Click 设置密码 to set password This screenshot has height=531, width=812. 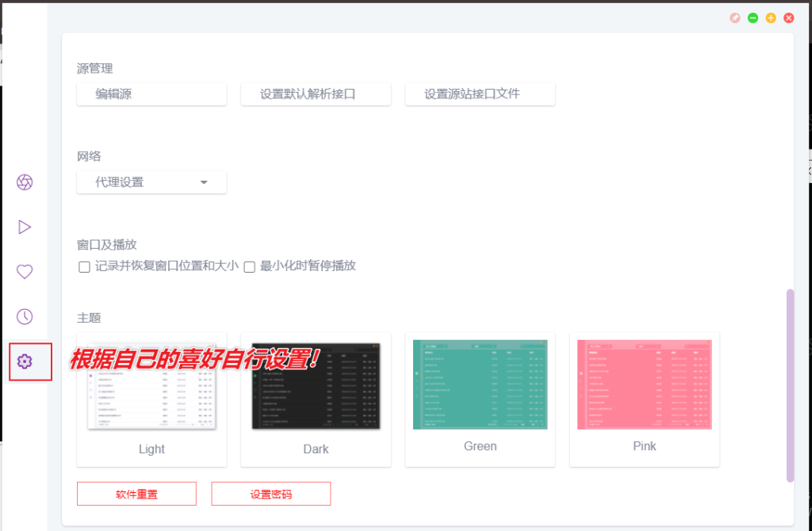[x=270, y=493]
